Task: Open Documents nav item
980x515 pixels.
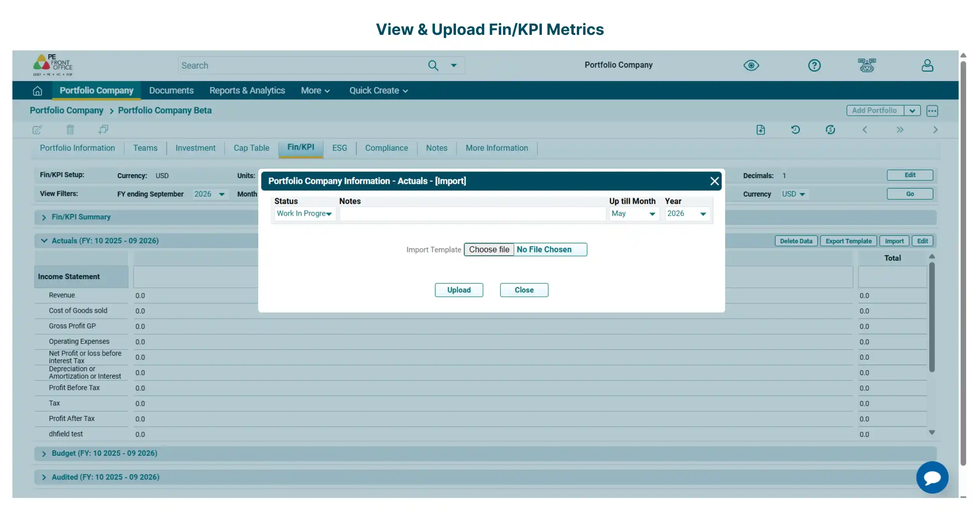Action: click(171, 91)
